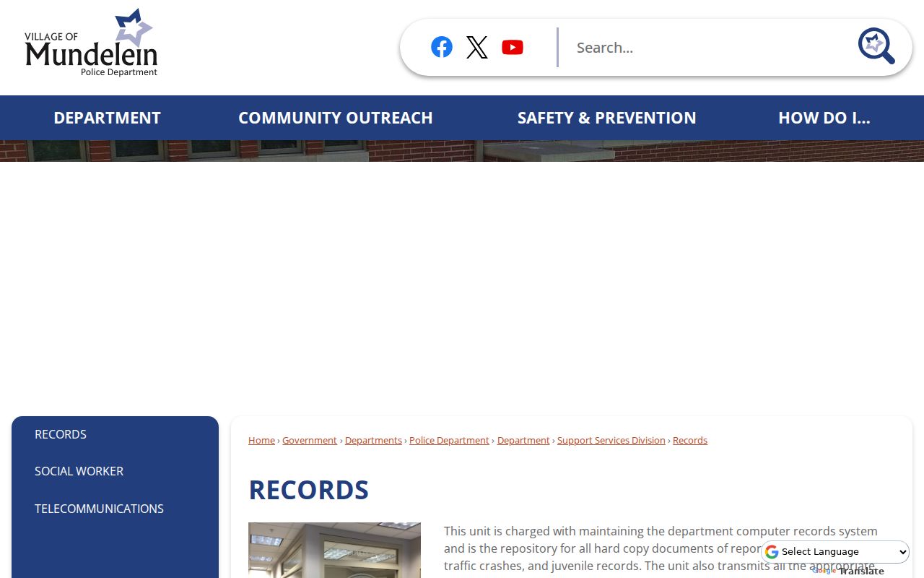Image resolution: width=924 pixels, height=578 pixels.
Task: Open the Community Outreach menu
Action: (336, 118)
